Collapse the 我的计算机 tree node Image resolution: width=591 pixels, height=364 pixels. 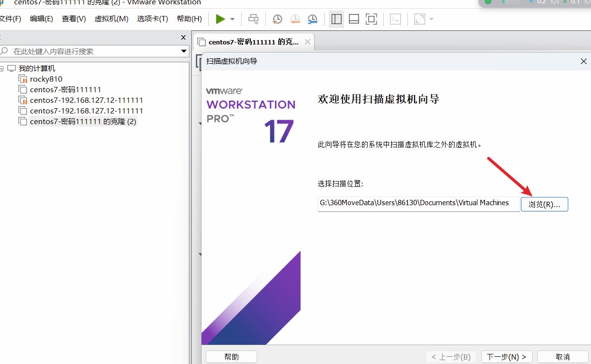2,69
